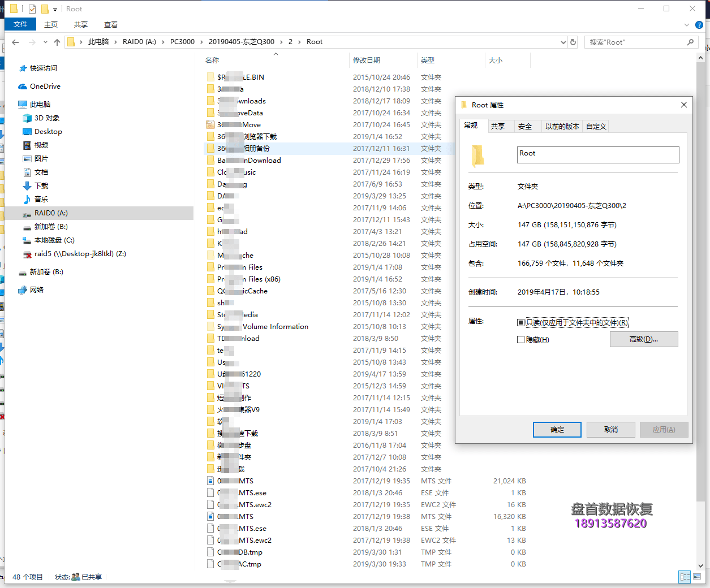710x588 pixels.
Task: Expand breadcrumb chevron after 此电脑
Action: click(x=116, y=42)
